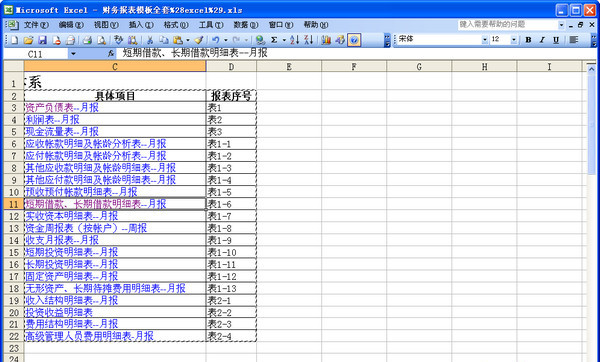The height and width of the screenshot is (362, 600).
Task: Open the 工具(T) menu
Action: tap(211, 25)
